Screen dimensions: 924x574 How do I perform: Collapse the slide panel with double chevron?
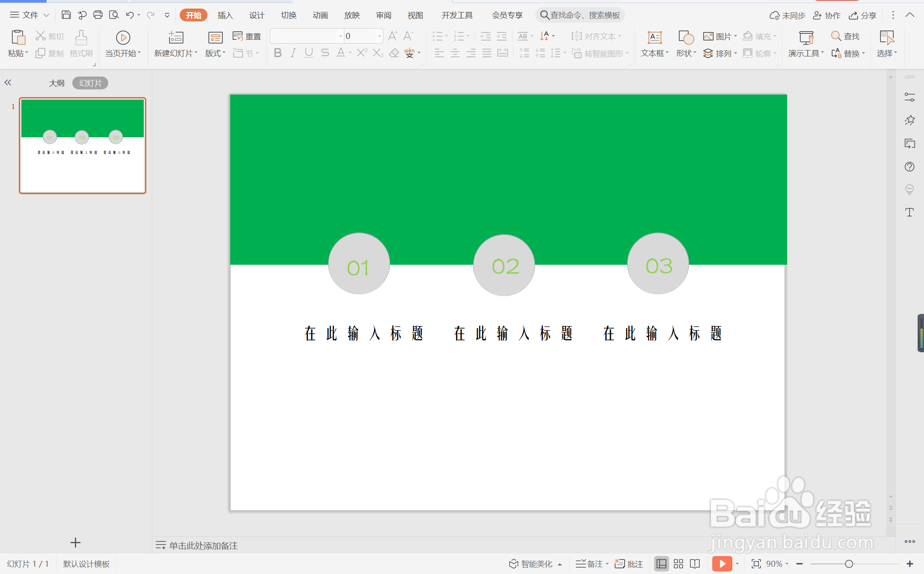pyautogui.click(x=8, y=83)
